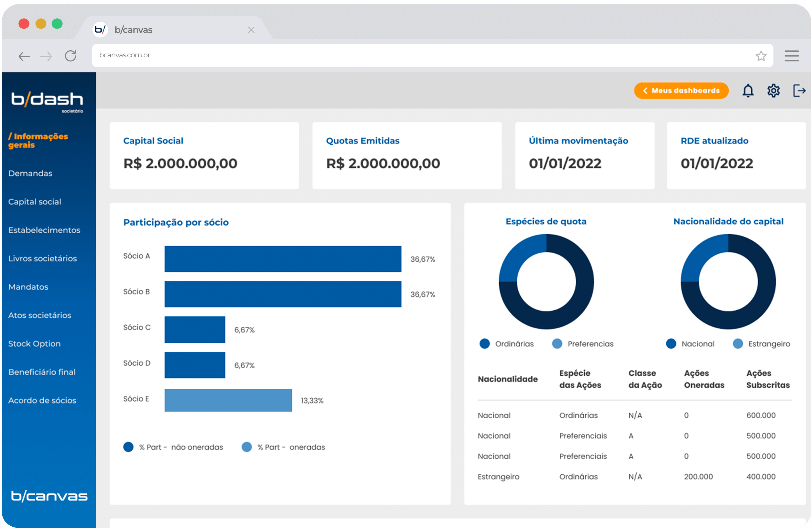Click the Ações Subscritas column header
The height and width of the screenshot is (529, 812).
click(768, 379)
